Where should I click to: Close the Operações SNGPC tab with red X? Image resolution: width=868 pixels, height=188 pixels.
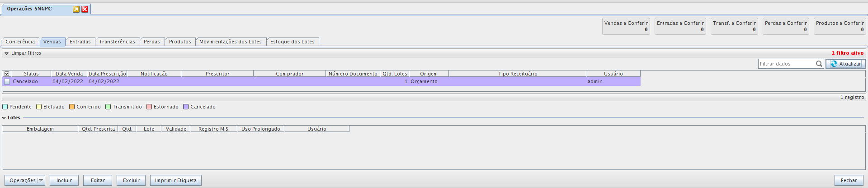coord(85,9)
